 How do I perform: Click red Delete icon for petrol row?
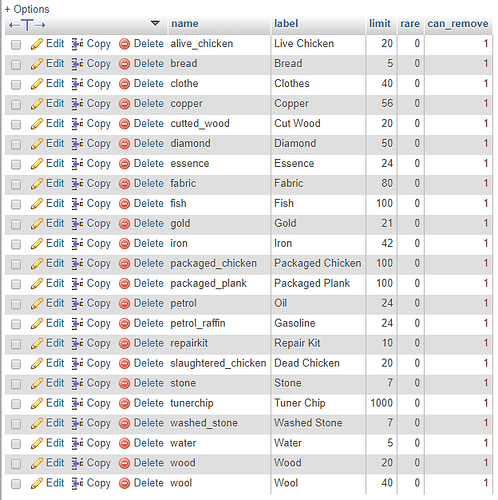point(124,304)
